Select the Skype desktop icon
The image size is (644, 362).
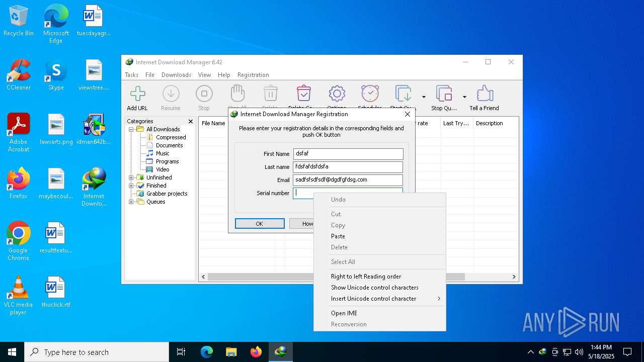[56, 75]
